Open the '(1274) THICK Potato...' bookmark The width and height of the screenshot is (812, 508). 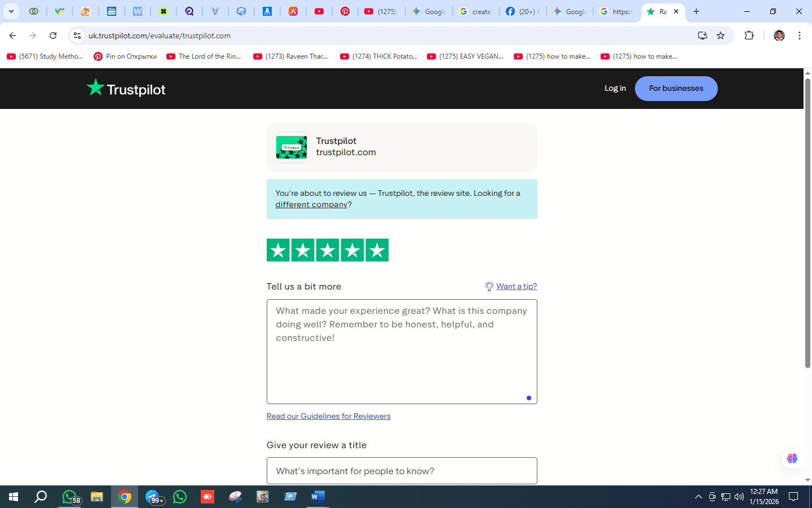tap(379, 56)
